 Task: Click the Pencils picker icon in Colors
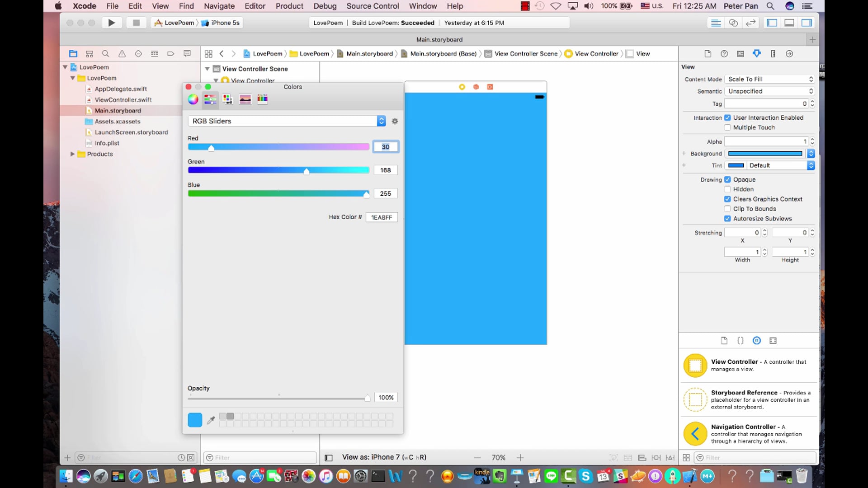pyautogui.click(x=262, y=99)
